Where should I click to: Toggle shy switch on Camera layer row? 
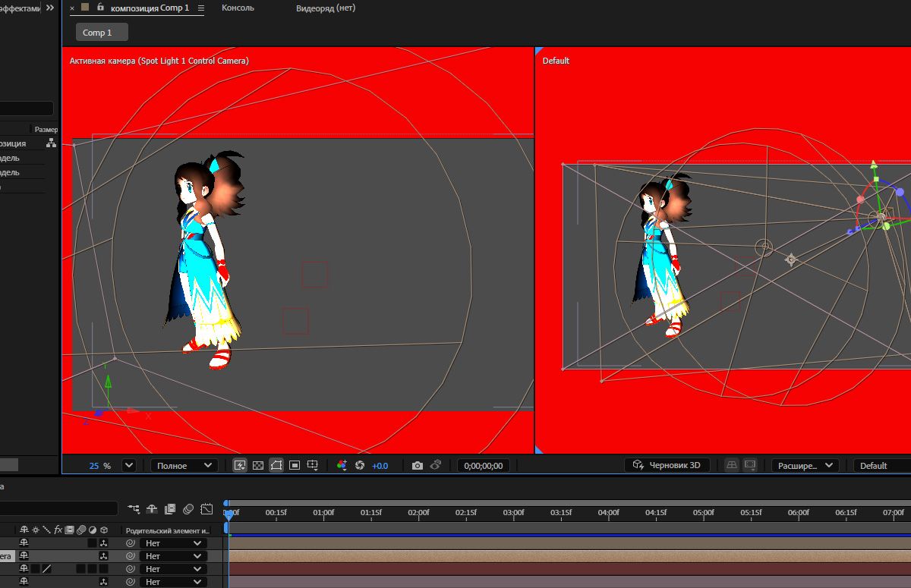click(24, 556)
